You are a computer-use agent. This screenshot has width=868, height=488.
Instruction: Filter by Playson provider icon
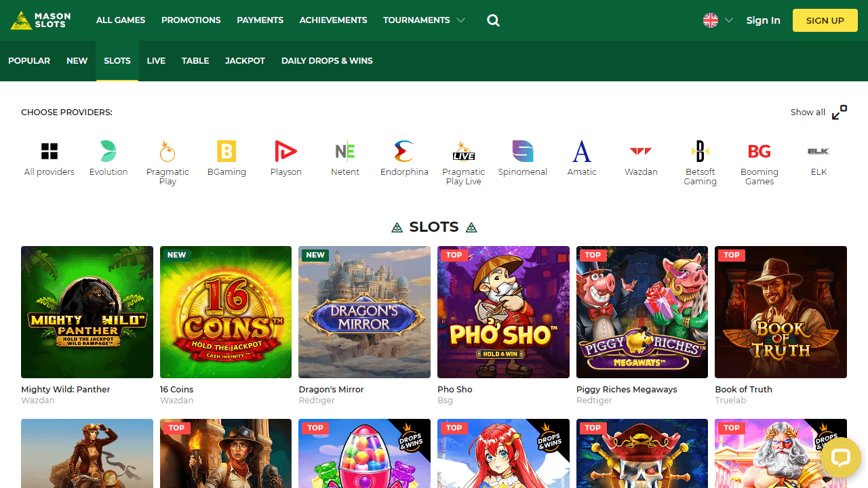coord(286,150)
